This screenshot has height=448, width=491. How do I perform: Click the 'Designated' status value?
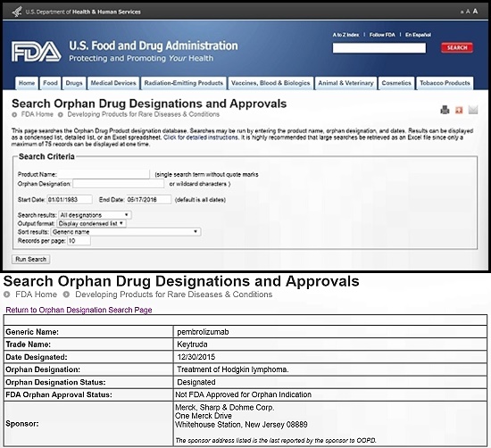point(196,382)
